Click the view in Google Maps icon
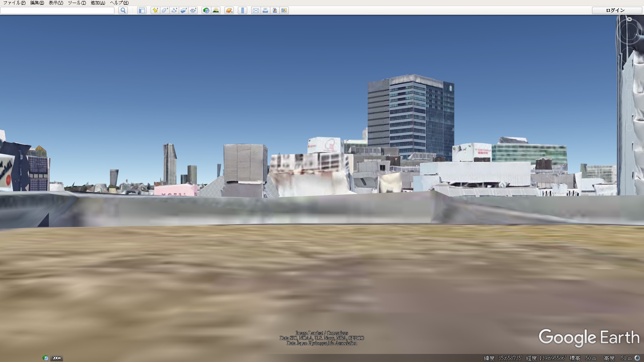Viewport: 644px width, 362px height. coord(284,10)
